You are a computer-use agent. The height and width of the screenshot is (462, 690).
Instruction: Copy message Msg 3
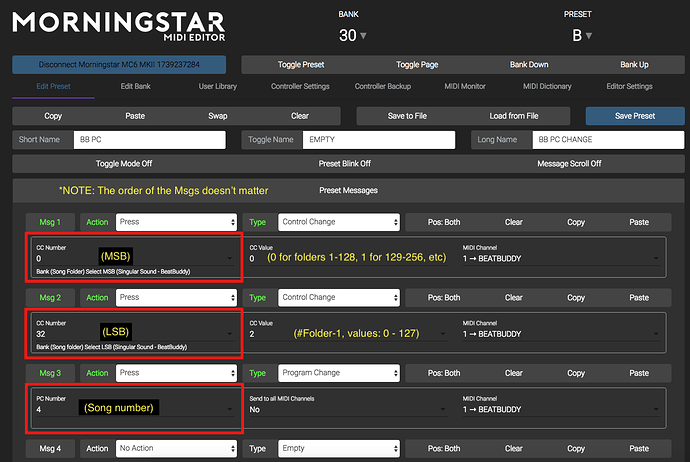(x=576, y=373)
